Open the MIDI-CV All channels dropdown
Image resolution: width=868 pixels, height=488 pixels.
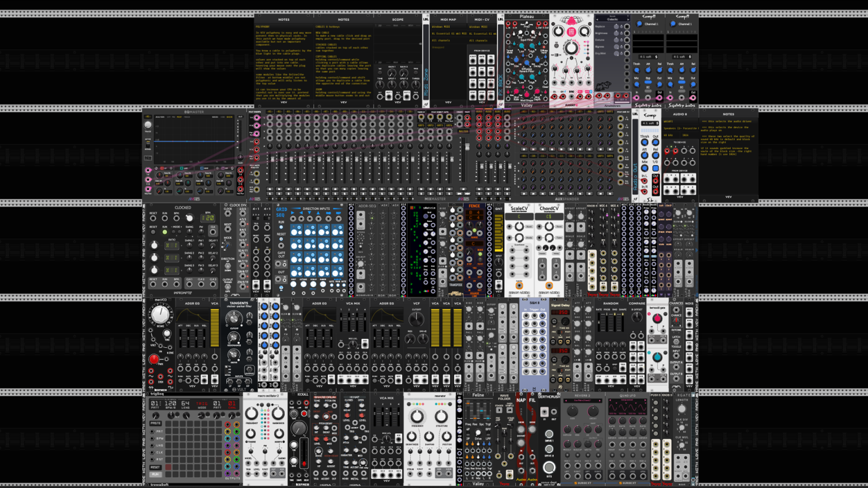[x=482, y=41]
